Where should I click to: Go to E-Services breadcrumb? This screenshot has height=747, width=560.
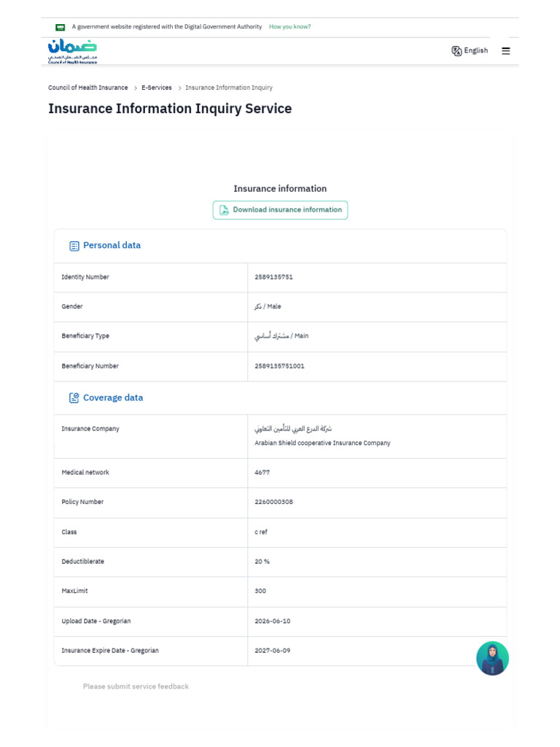[157, 88]
